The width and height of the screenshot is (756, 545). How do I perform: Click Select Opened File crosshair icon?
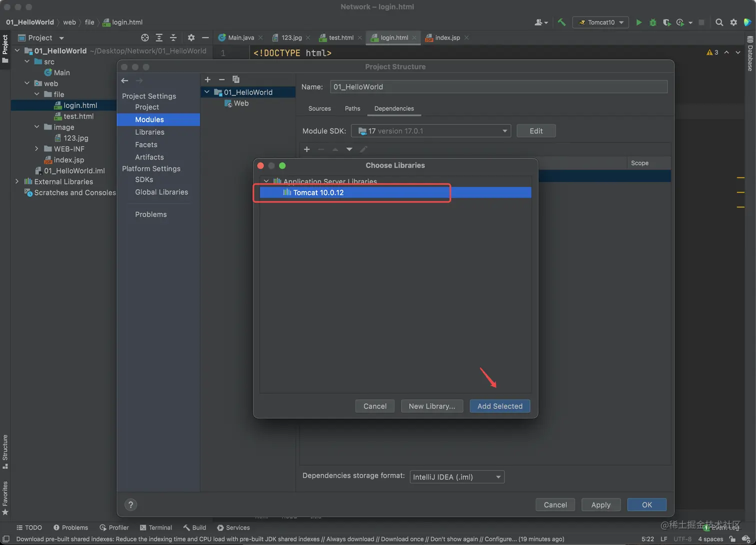(x=144, y=37)
